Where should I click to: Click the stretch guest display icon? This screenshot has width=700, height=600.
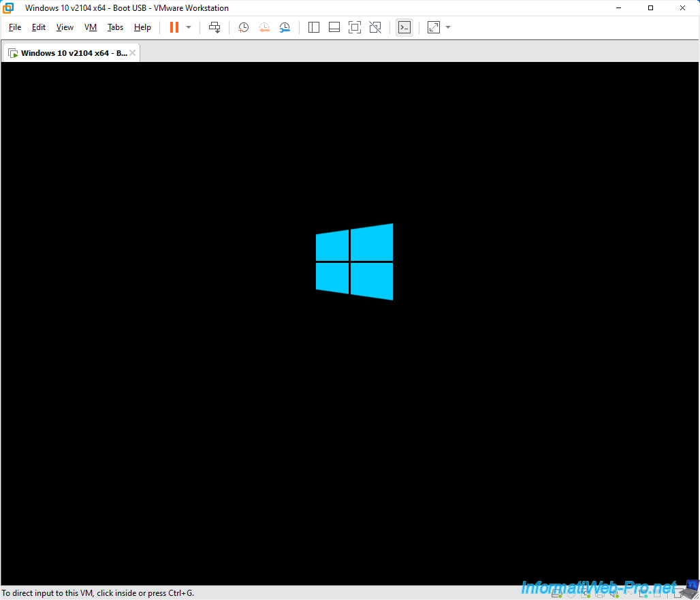pyautogui.click(x=434, y=27)
